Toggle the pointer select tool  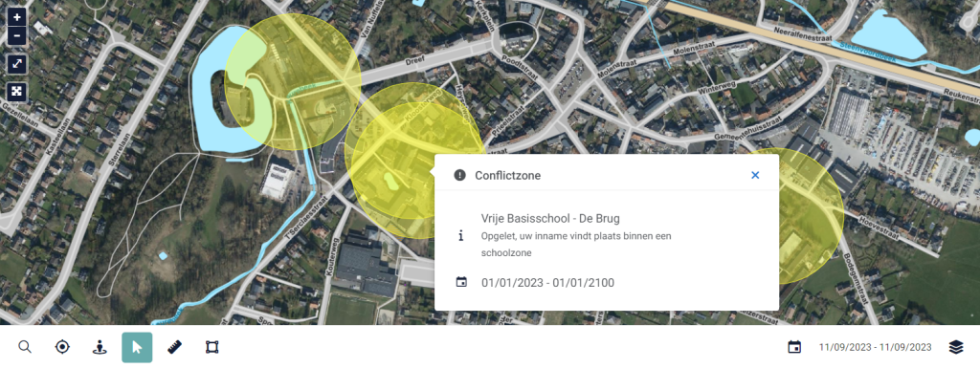coord(137,347)
